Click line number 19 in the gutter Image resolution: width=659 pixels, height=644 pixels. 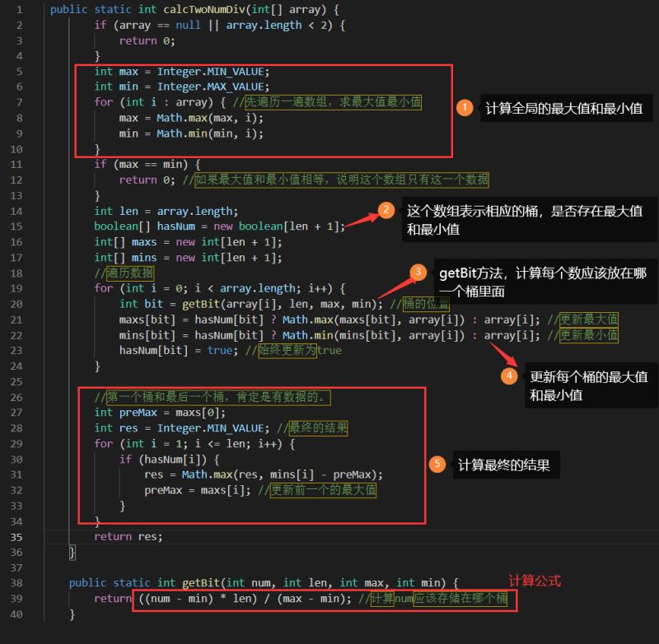[x=16, y=288]
